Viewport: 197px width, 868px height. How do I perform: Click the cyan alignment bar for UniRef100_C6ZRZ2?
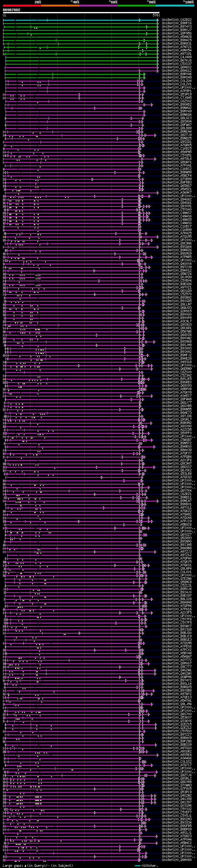(81, 20)
